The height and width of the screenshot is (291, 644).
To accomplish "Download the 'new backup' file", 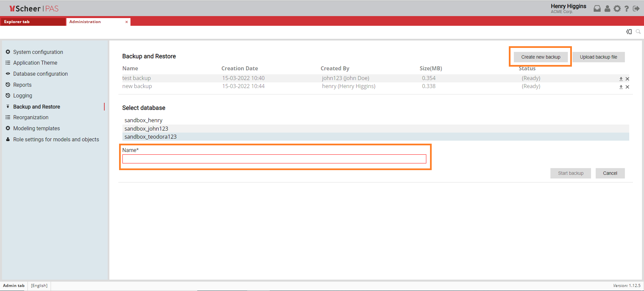I will point(621,87).
